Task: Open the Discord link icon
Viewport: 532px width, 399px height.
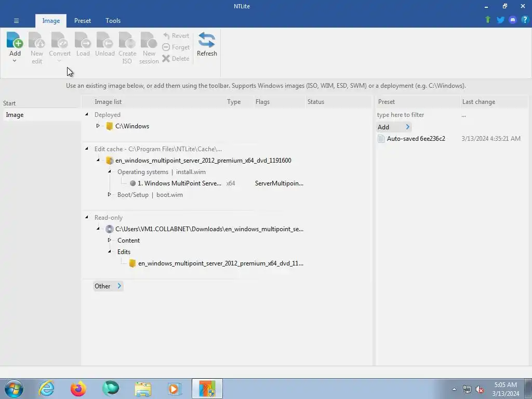Action: (513, 20)
